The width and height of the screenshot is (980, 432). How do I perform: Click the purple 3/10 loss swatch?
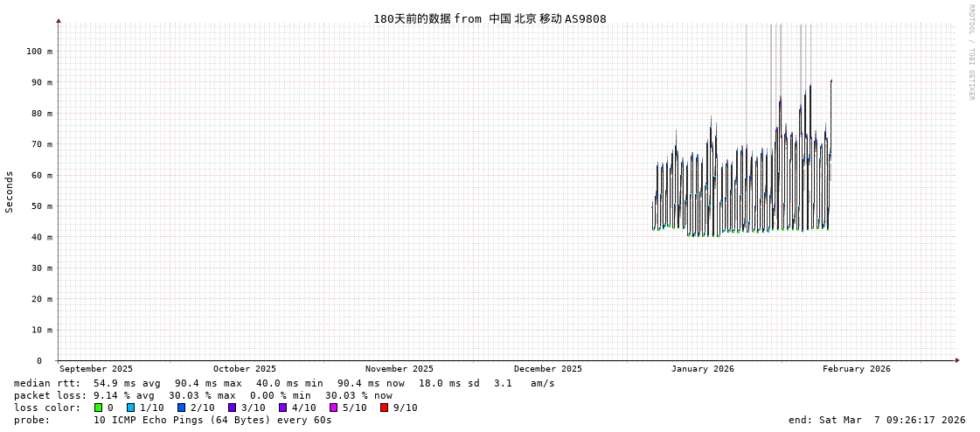tap(232, 408)
